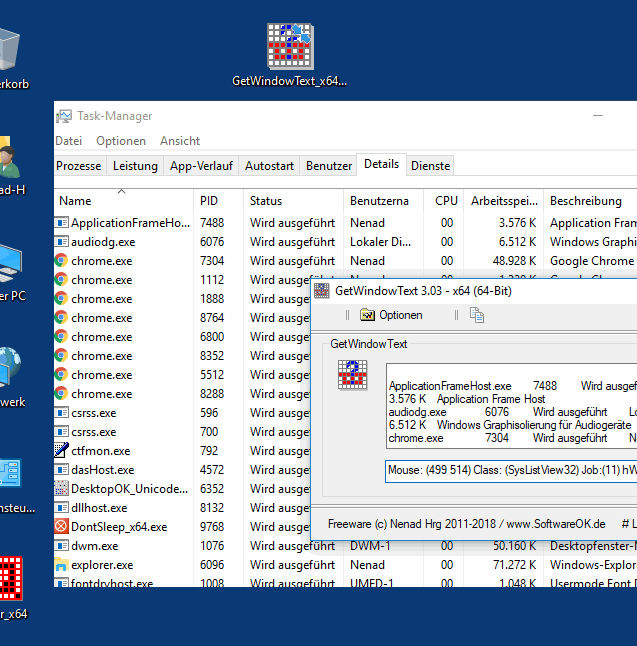Viewport: 637px width, 646px height.
Task: Click the 71.272 K memory cell
Action: (514, 564)
